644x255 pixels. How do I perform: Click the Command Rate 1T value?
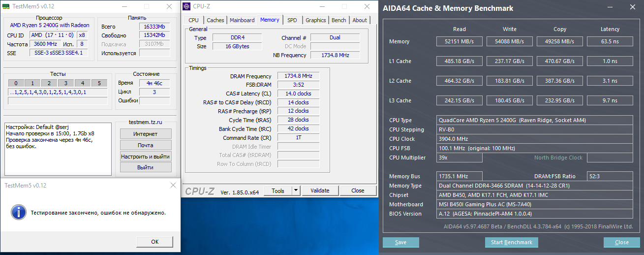[x=299, y=137]
